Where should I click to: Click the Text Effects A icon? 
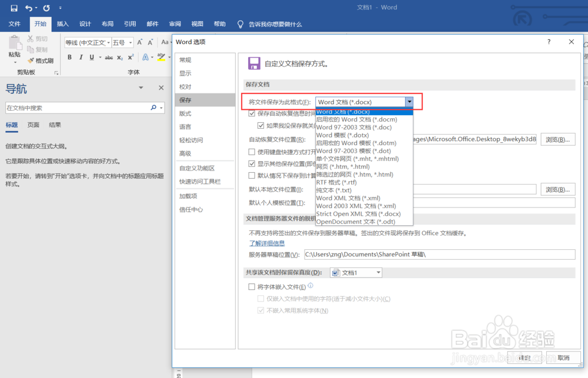[145, 58]
